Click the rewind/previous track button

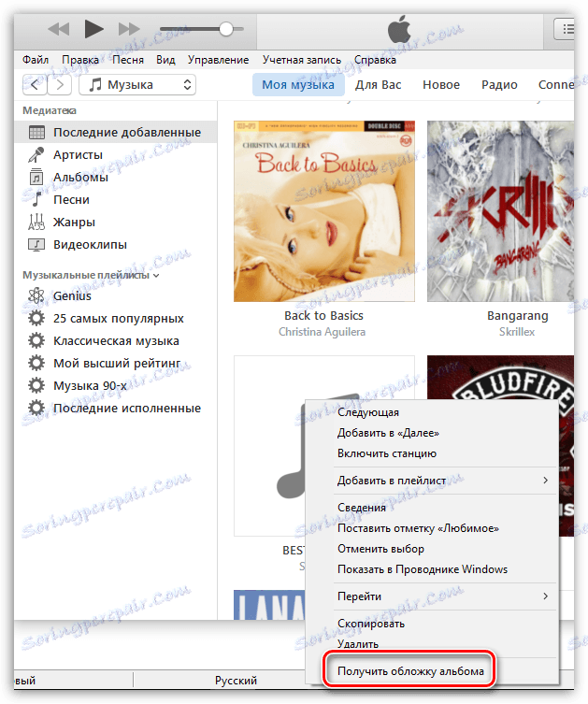tap(59, 29)
